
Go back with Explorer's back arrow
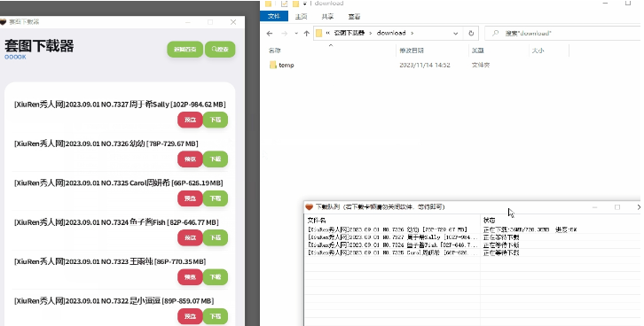coord(270,33)
